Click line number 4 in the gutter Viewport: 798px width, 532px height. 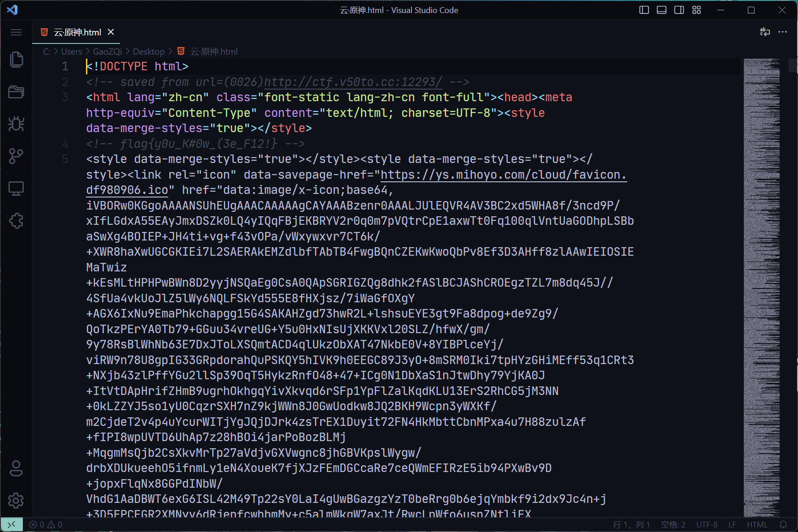coord(65,144)
